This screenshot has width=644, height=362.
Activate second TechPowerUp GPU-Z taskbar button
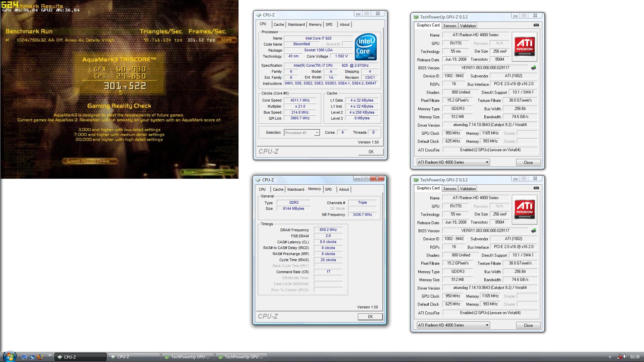241,357
